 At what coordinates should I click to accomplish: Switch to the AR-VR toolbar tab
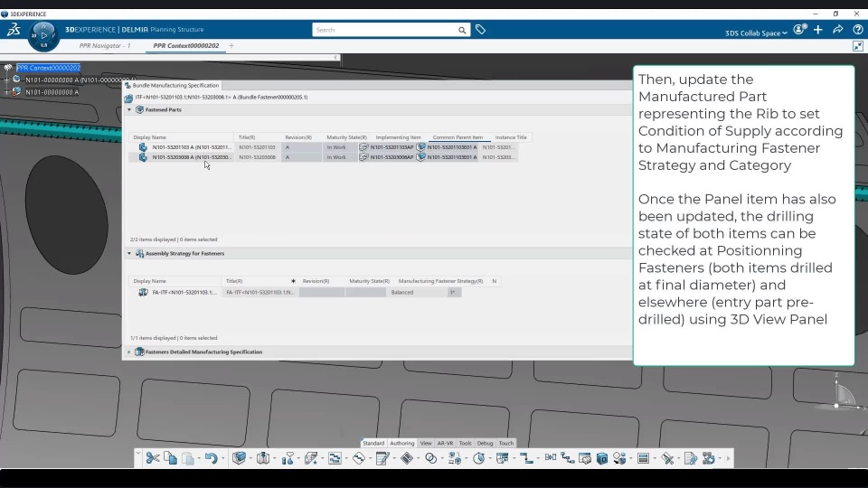(445, 443)
